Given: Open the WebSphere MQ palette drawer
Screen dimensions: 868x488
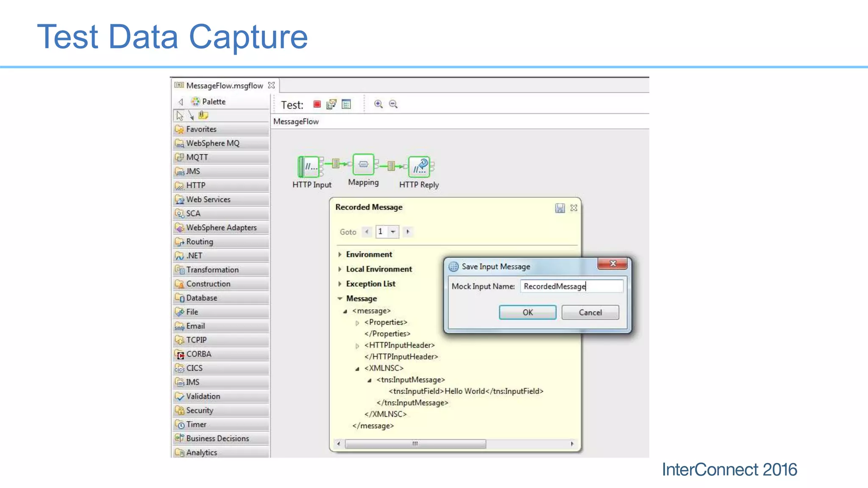Looking at the screenshot, I should (213, 143).
